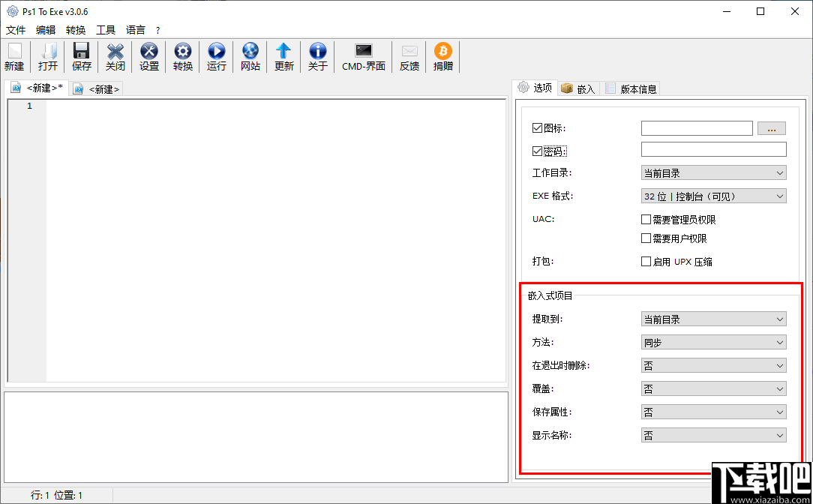Browse for an icon with the ... button
Viewport: 813px width, 504px height.
coord(771,127)
